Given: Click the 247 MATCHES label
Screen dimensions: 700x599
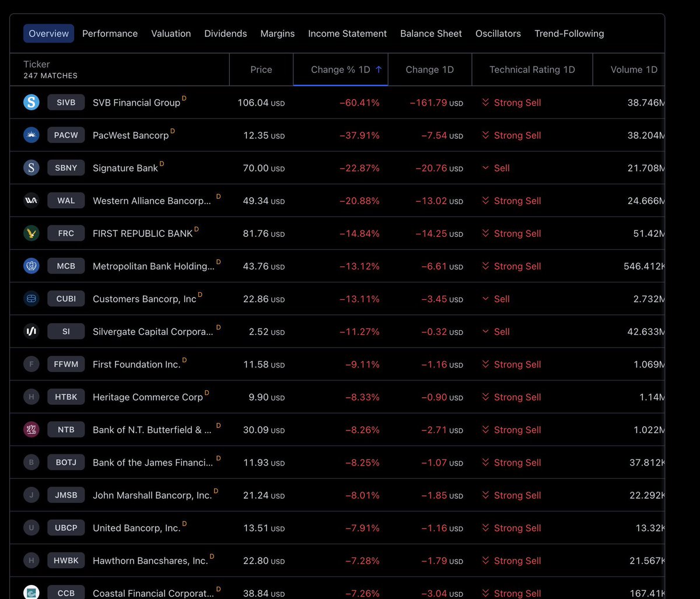Looking at the screenshot, I should click(x=50, y=76).
